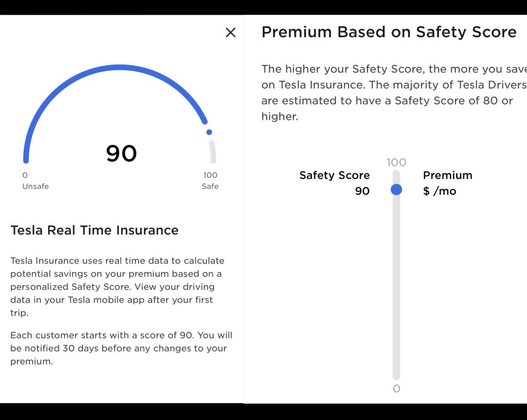Select the blue dot on the gauge
The height and width of the screenshot is (420, 527).
pyautogui.click(x=209, y=132)
